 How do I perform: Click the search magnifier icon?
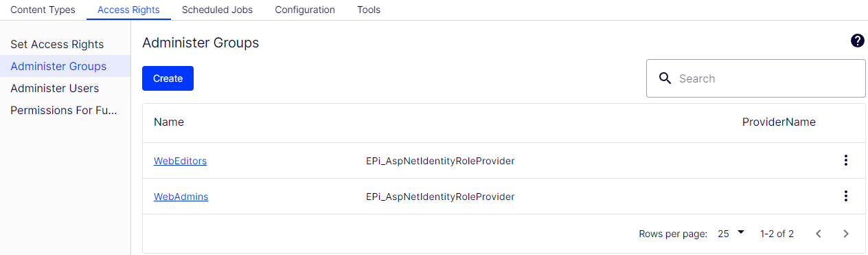[x=664, y=78]
